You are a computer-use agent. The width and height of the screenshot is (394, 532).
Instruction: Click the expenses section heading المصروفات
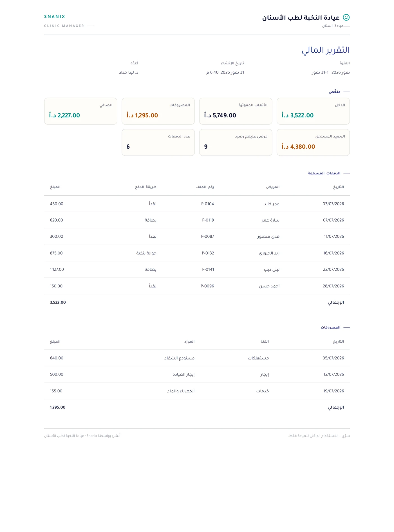pyautogui.click(x=331, y=327)
